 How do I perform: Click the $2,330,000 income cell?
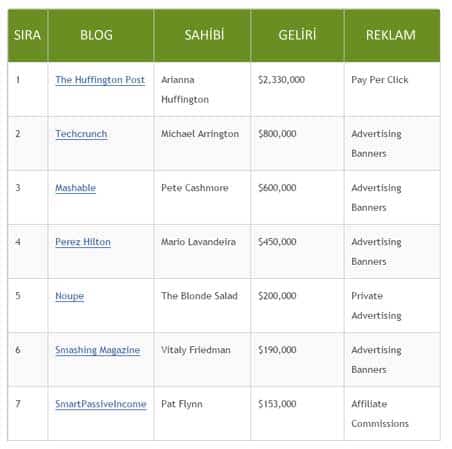pos(297,89)
